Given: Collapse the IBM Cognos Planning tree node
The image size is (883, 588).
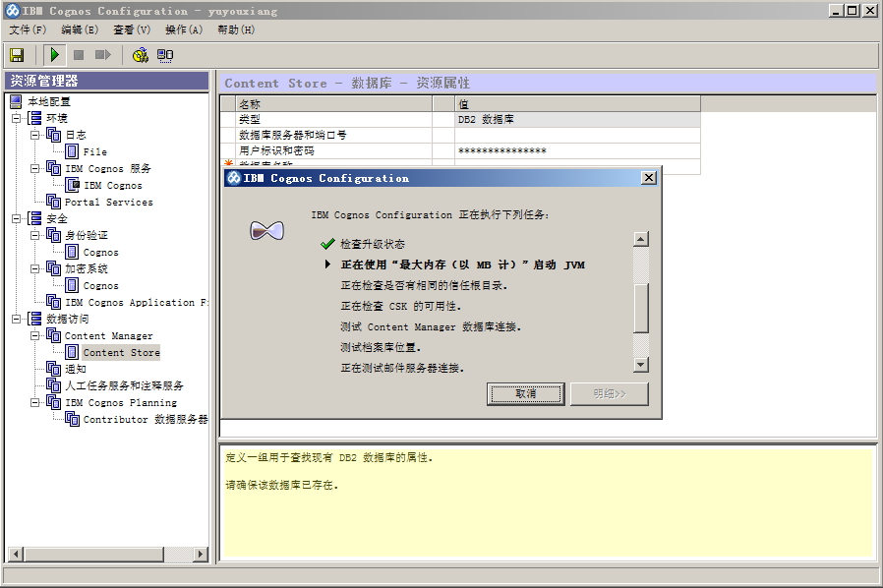Looking at the screenshot, I should point(35,402).
